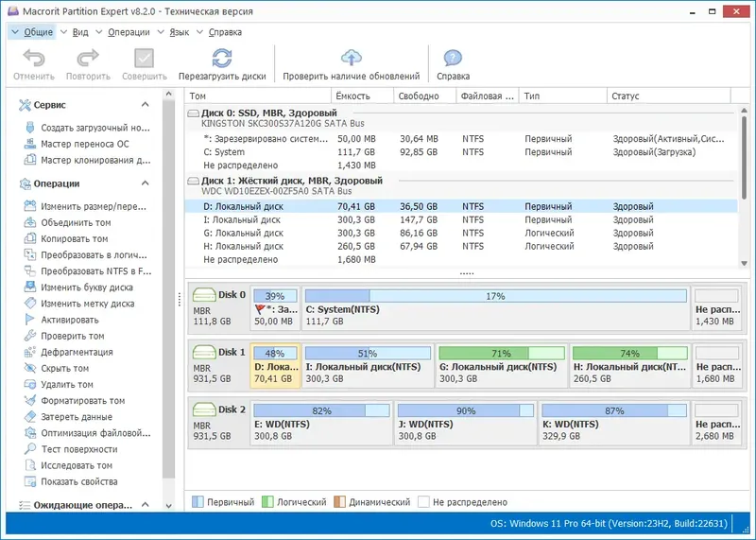
Task: Click the Повторить (Redo) toolbar icon
Action: click(x=88, y=59)
